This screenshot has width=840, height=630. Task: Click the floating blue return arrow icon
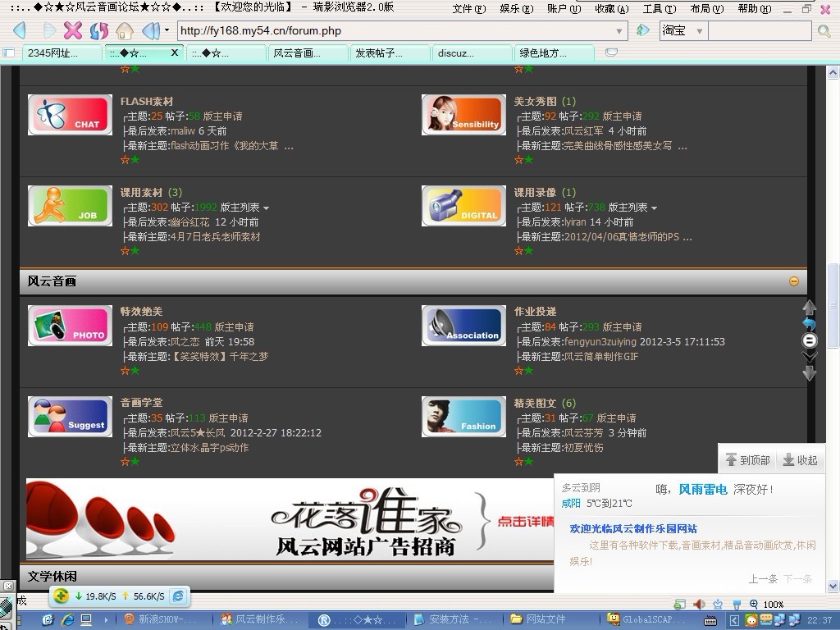[x=809, y=323]
